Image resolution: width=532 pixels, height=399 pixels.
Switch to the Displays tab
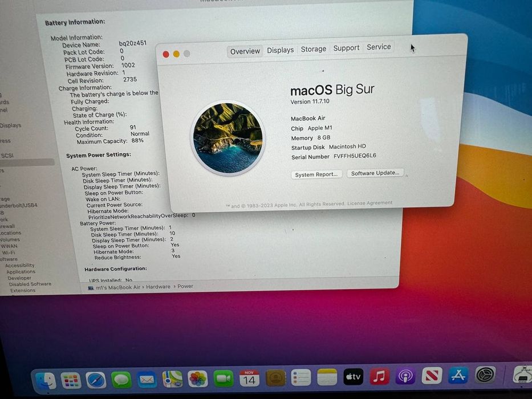[x=280, y=50]
